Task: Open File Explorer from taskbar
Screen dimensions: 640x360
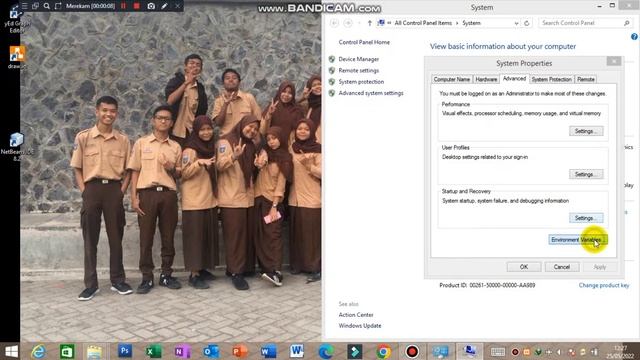Action: (x=95, y=351)
